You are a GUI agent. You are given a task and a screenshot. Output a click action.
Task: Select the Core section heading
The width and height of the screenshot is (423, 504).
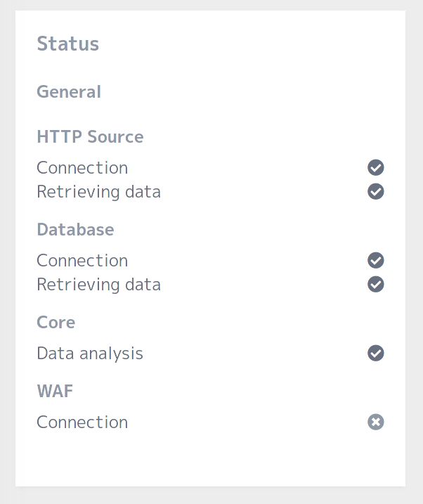click(56, 323)
